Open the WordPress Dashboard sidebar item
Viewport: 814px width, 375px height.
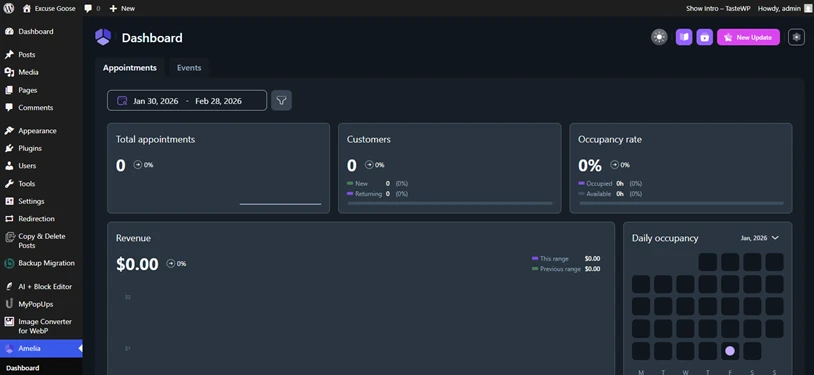41,32
